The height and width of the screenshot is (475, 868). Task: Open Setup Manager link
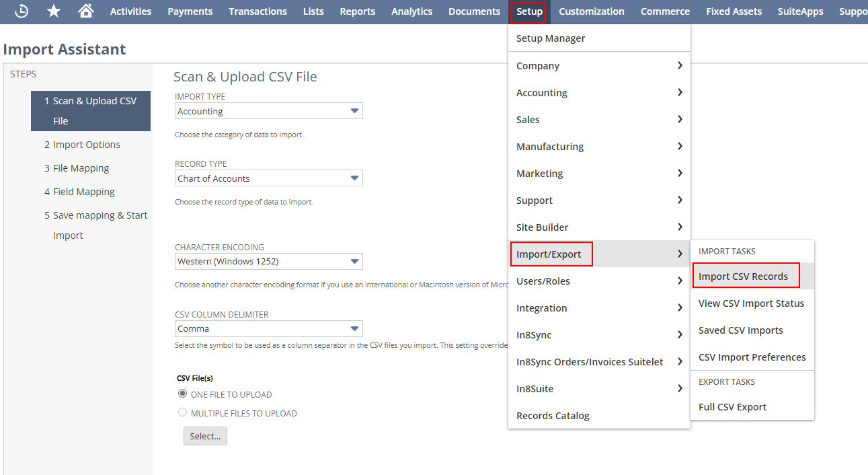pyautogui.click(x=551, y=38)
